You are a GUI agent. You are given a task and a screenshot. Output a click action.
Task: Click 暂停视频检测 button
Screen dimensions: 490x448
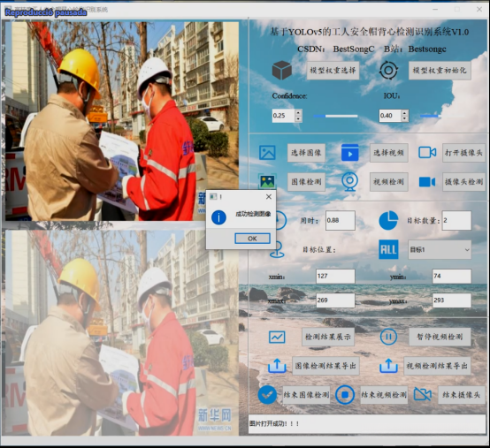point(440,337)
